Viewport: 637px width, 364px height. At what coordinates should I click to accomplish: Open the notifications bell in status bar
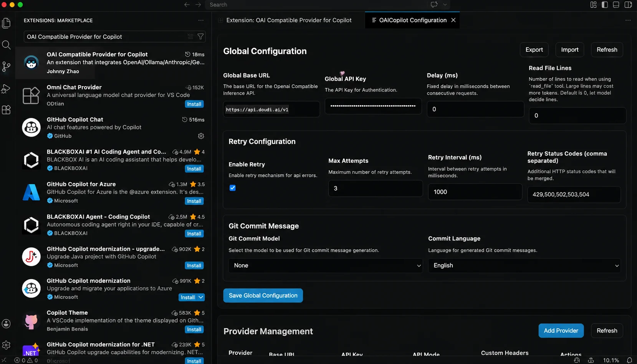coord(629,360)
